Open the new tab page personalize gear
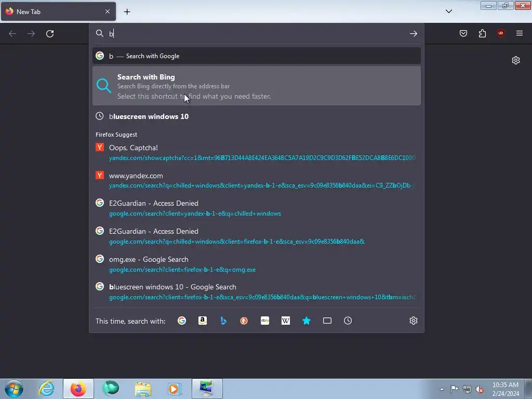This screenshot has width=532, height=399. tap(516, 60)
